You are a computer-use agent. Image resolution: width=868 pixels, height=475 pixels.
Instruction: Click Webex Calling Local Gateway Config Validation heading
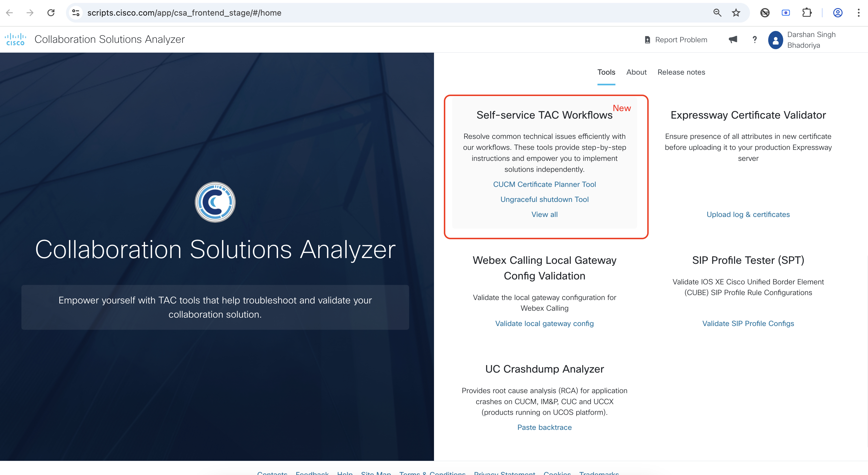point(544,268)
